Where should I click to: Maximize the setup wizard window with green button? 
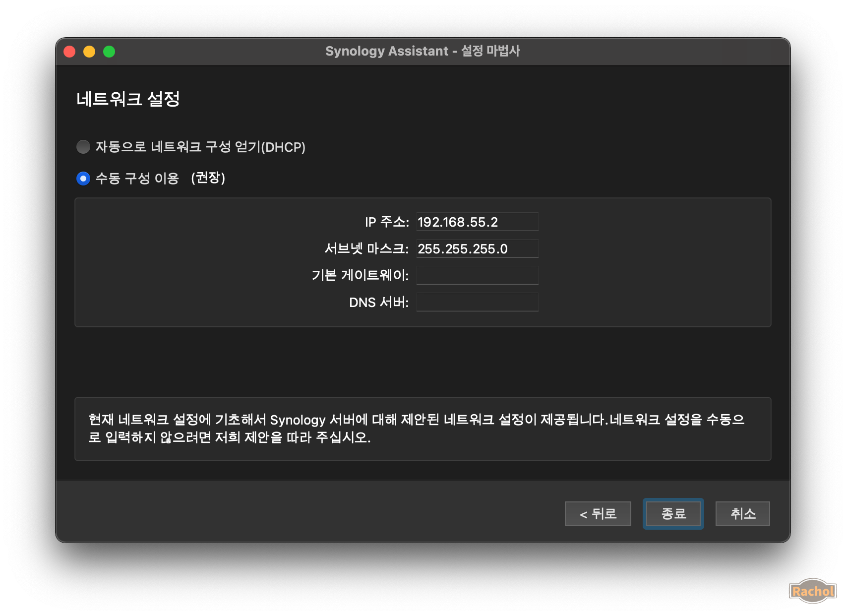pos(109,52)
